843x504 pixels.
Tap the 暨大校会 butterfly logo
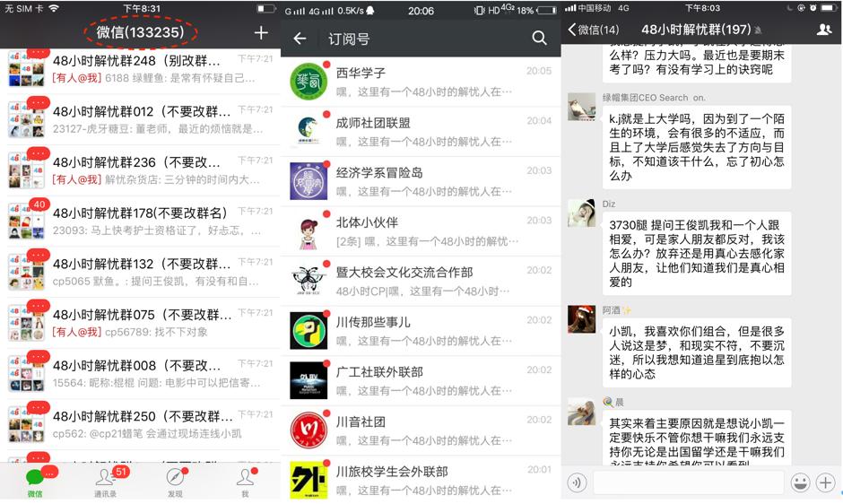click(x=309, y=282)
